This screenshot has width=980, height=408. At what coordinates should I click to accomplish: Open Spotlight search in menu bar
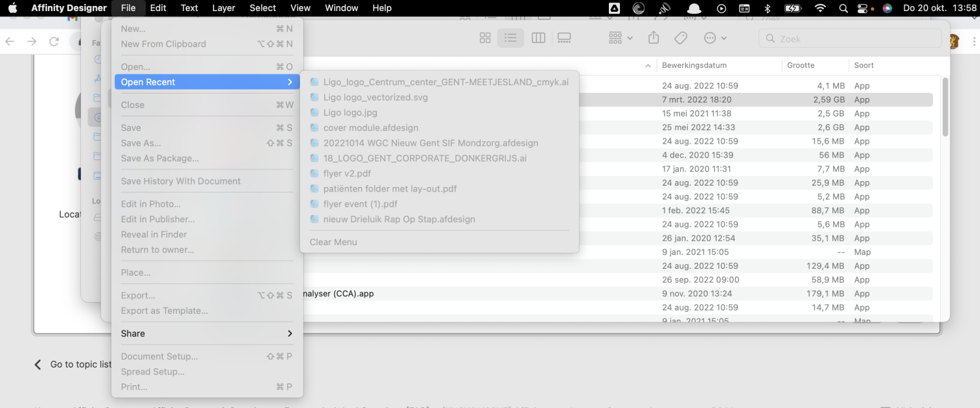pos(843,8)
